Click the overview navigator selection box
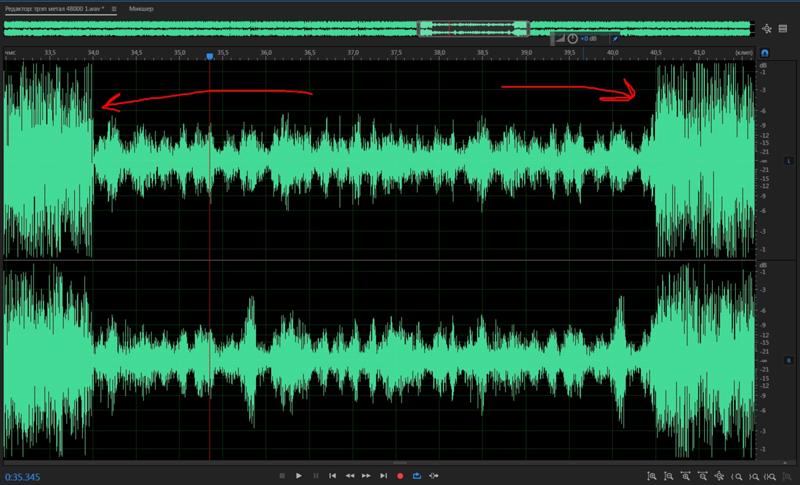 pyautogui.click(x=473, y=29)
